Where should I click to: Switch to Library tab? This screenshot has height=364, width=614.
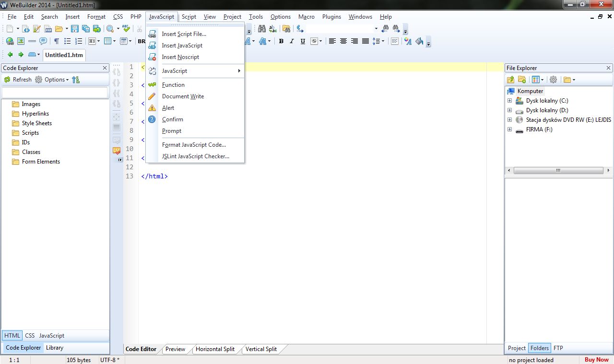(x=55, y=348)
